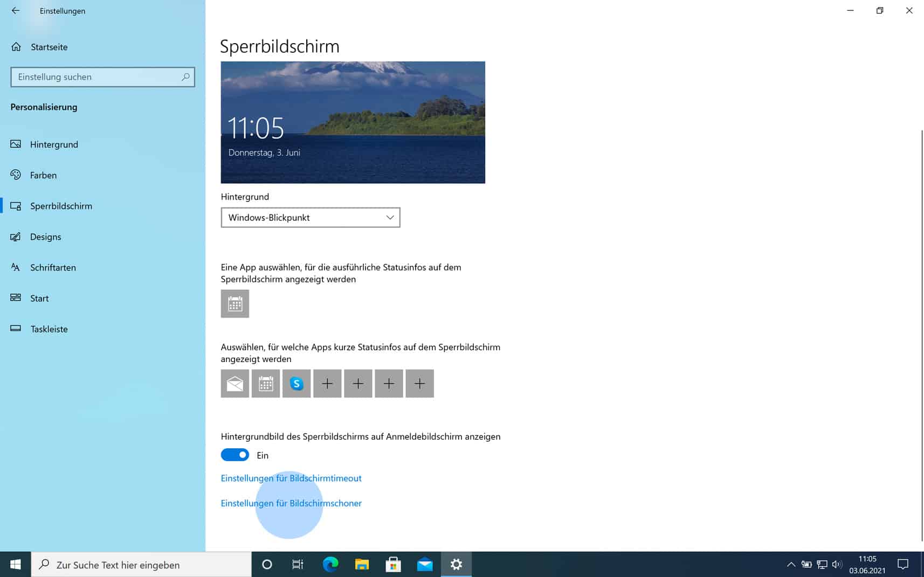Click the third plus tile in quick status row
The height and width of the screenshot is (577, 924).
pos(389,384)
